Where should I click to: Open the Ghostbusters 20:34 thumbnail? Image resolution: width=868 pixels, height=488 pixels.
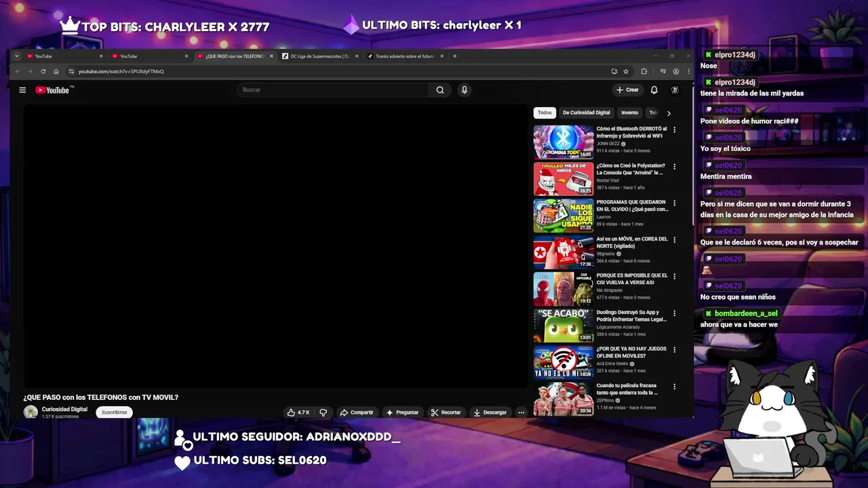564,399
